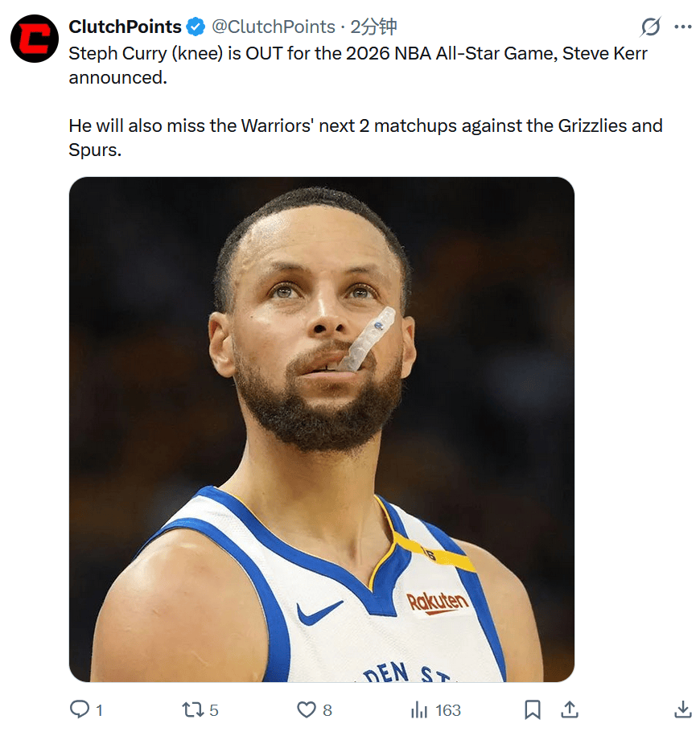This screenshot has width=700, height=736.
Task: Click the blue verified badge
Action: click(x=196, y=27)
